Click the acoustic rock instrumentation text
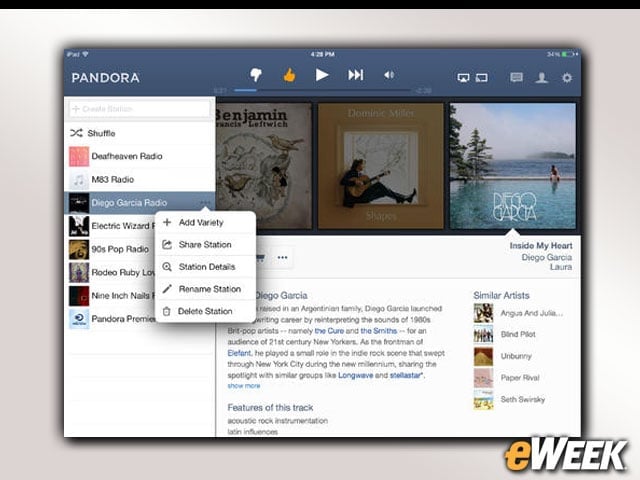Screen dimensions: 640x480 (x=278, y=420)
